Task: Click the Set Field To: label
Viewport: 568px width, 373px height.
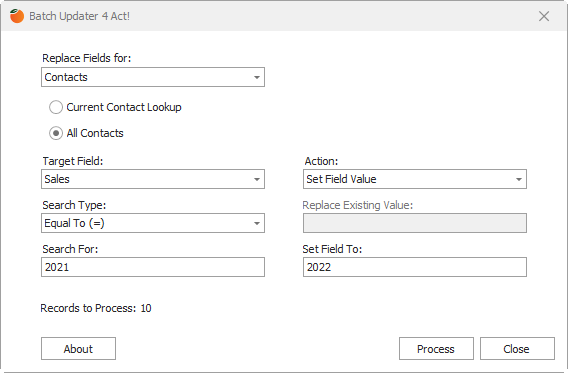Action: pos(332,249)
